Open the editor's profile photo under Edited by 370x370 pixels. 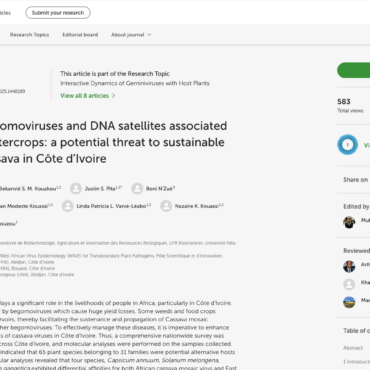tap(349, 222)
